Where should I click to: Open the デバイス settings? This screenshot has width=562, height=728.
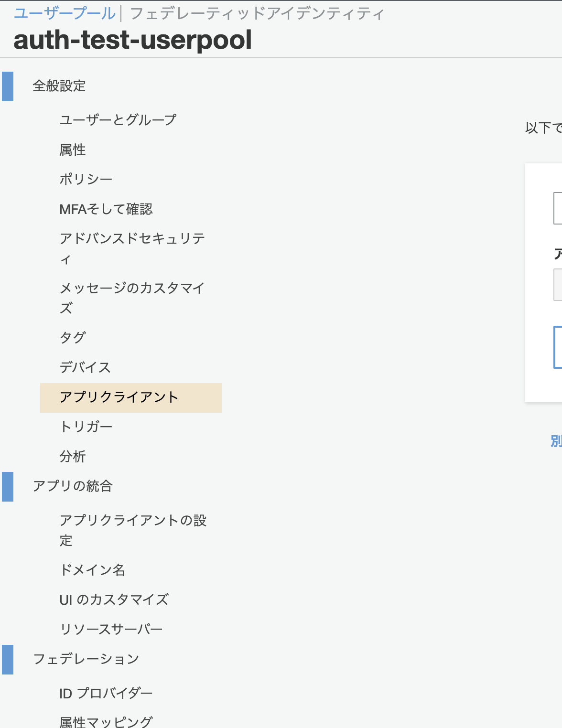85,367
